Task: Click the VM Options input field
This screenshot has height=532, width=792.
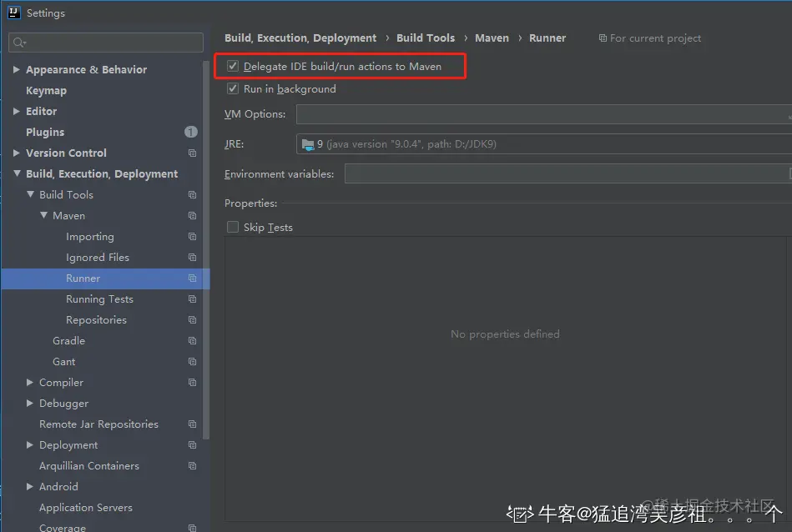Action: (x=544, y=114)
